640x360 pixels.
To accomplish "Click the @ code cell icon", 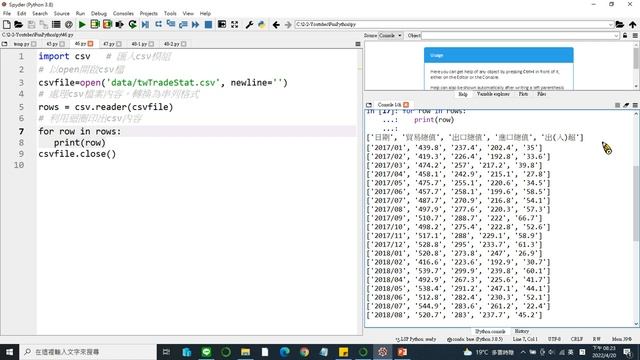I will pyautogui.click(x=69, y=24).
